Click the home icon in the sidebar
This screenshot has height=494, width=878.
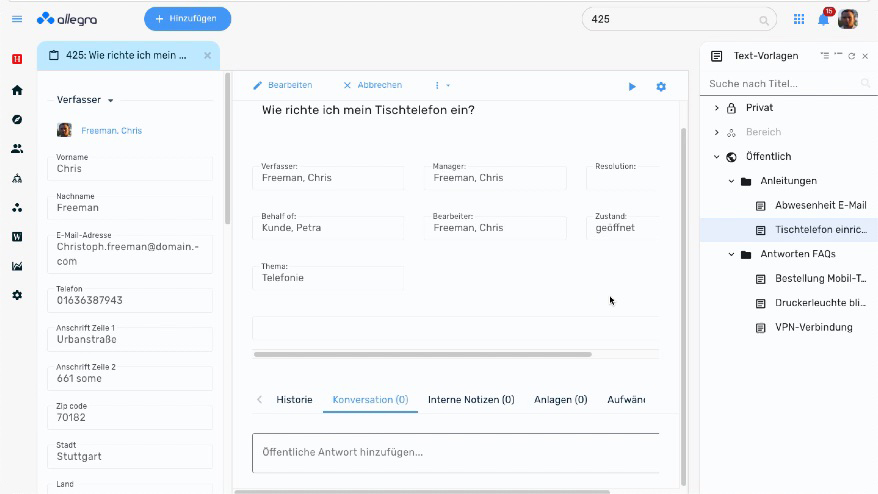click(x=17, y=90)
